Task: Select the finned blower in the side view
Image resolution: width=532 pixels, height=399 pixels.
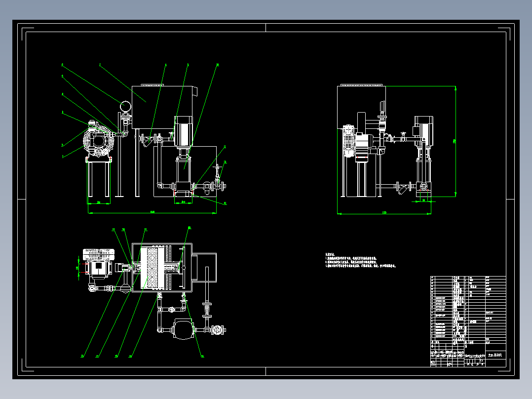Action: click(x=349, y=141)
